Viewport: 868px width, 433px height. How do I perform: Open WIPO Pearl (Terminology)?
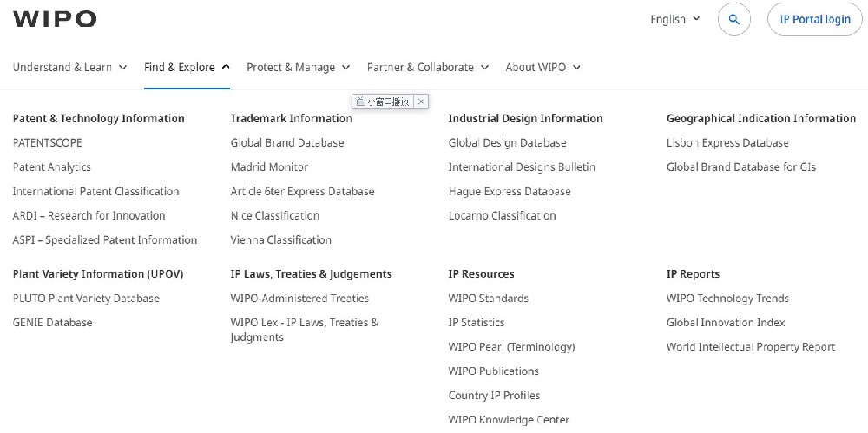tap(511, 347)
